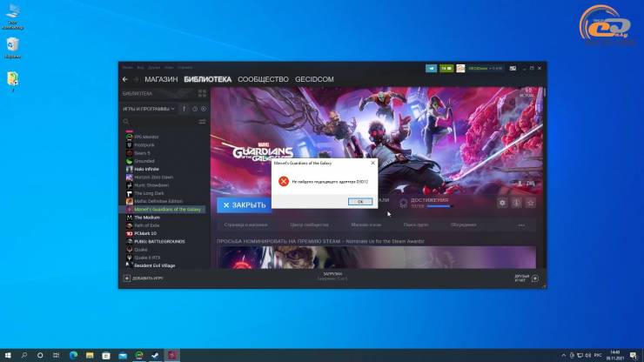Open the community hub link

(x=309, y=225)
